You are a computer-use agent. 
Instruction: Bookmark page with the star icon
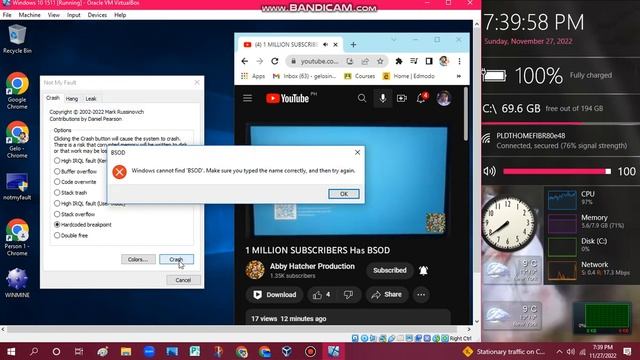pos(380,61)
